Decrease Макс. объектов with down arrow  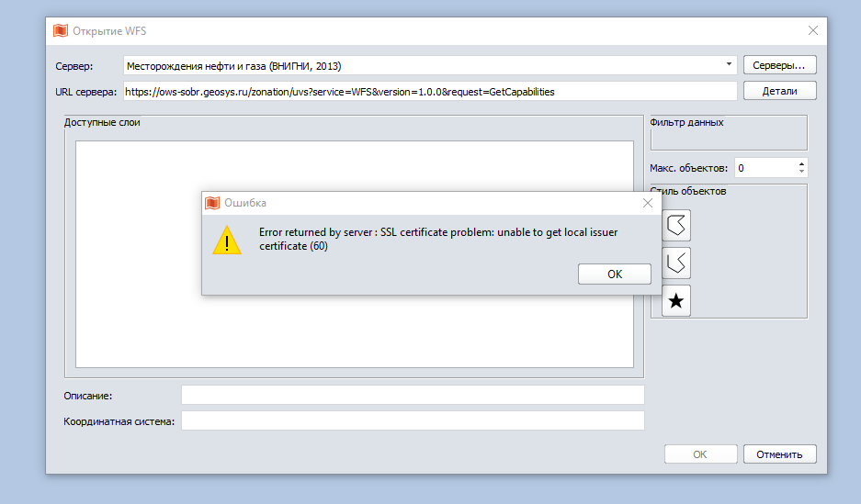[x=801, y=172]
